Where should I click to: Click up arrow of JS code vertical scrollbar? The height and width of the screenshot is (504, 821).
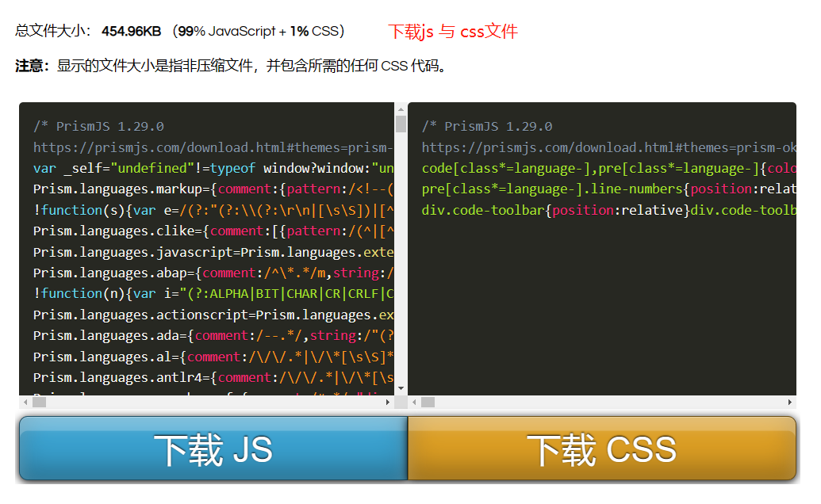[401, 109]
